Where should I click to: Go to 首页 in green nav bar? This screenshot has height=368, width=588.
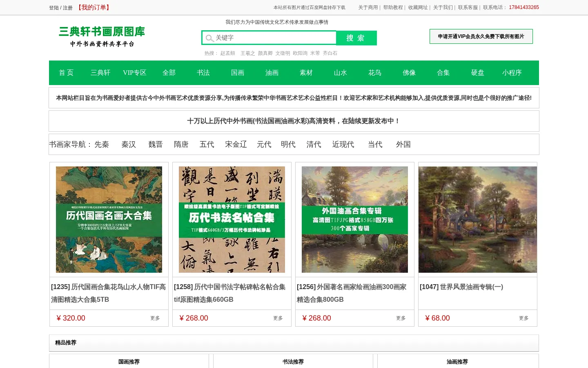[x=66, y=73]
